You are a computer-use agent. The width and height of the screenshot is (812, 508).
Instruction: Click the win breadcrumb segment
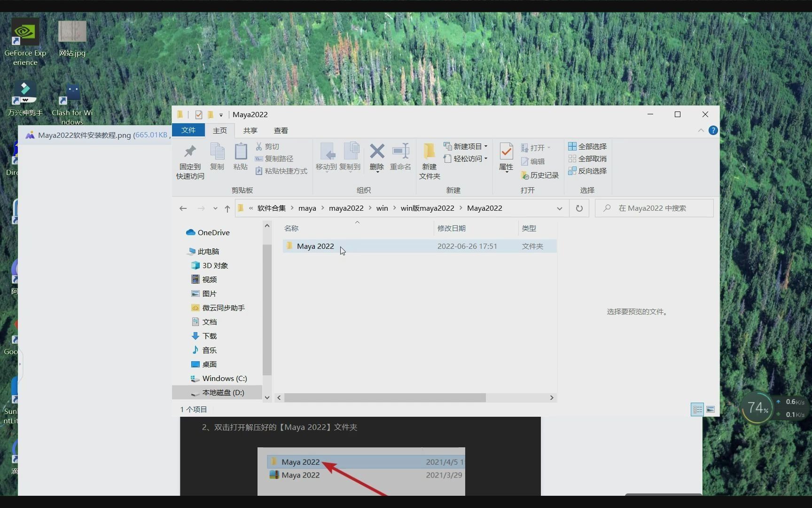[x=382, y=208]
